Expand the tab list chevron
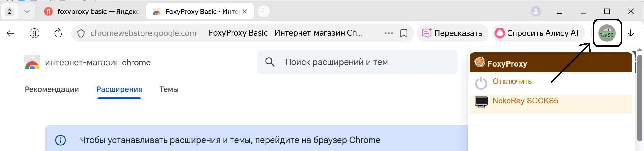 point(27,11)
